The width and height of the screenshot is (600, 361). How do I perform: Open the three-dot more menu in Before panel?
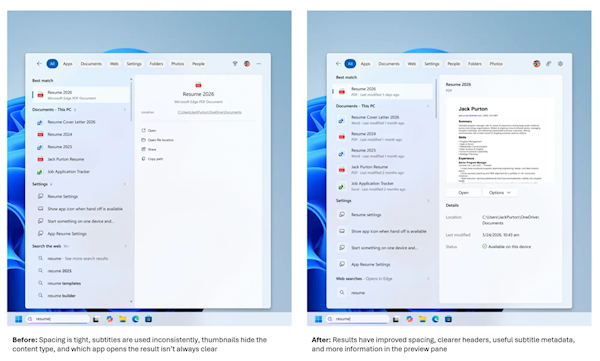(x=259, y=64)
